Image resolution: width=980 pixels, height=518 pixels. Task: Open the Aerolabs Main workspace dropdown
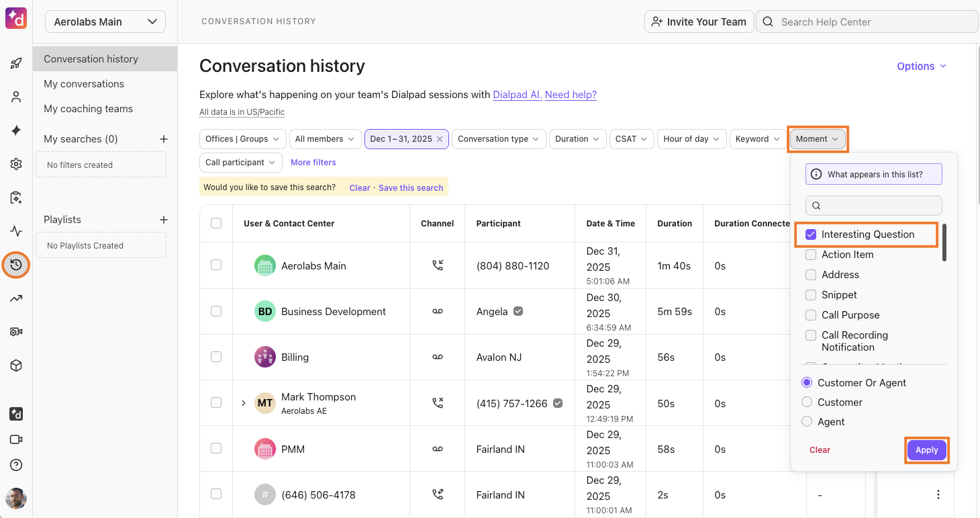coord(105,21)
